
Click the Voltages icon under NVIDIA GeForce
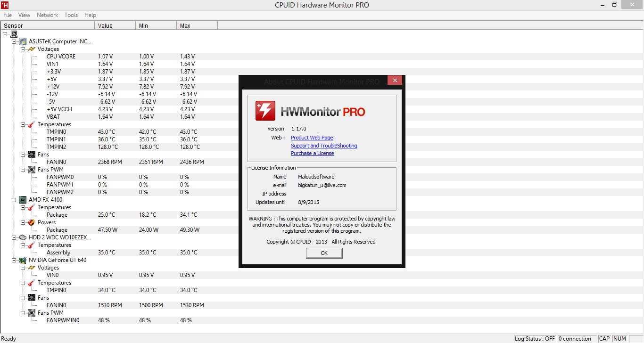point(32,268)
